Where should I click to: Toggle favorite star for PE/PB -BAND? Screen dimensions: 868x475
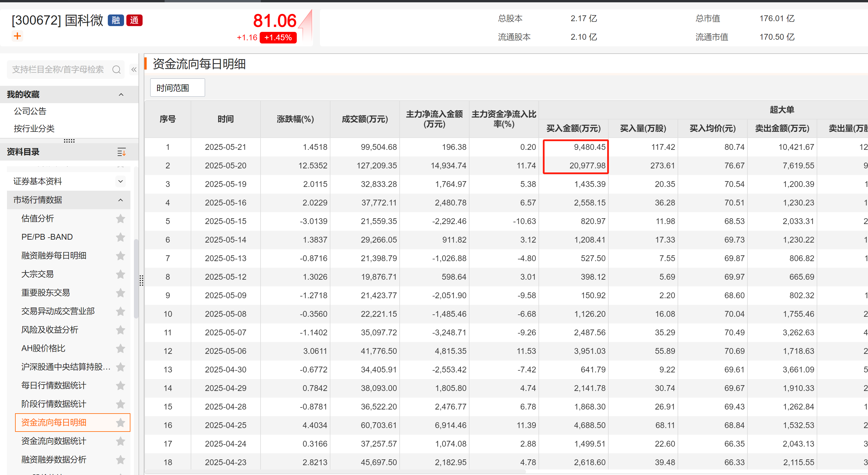(x=120, y=237)
